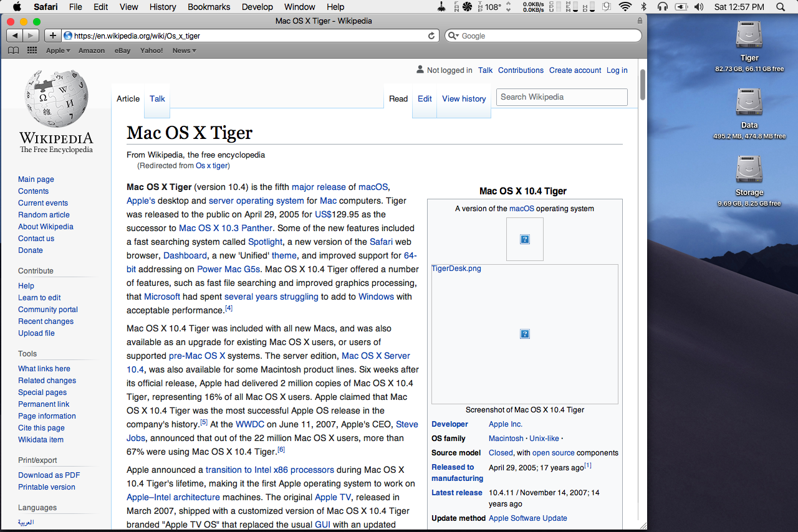
Task: Click the Apple Inc. developer link
Action: tap(506, 424)
